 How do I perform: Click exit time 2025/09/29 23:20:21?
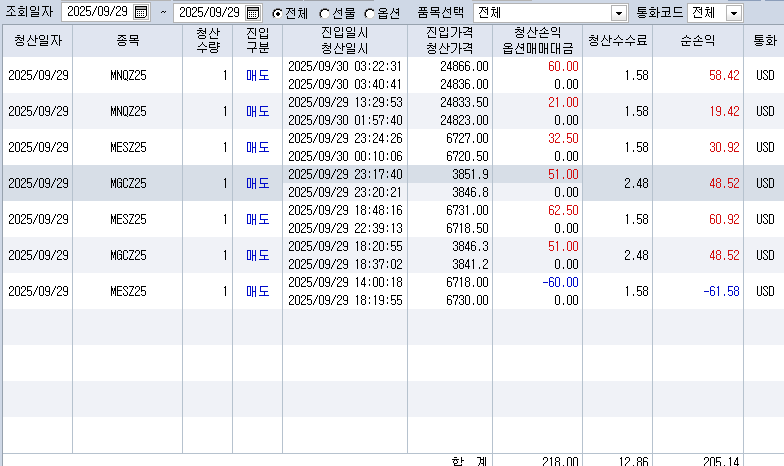coord(345,192)
